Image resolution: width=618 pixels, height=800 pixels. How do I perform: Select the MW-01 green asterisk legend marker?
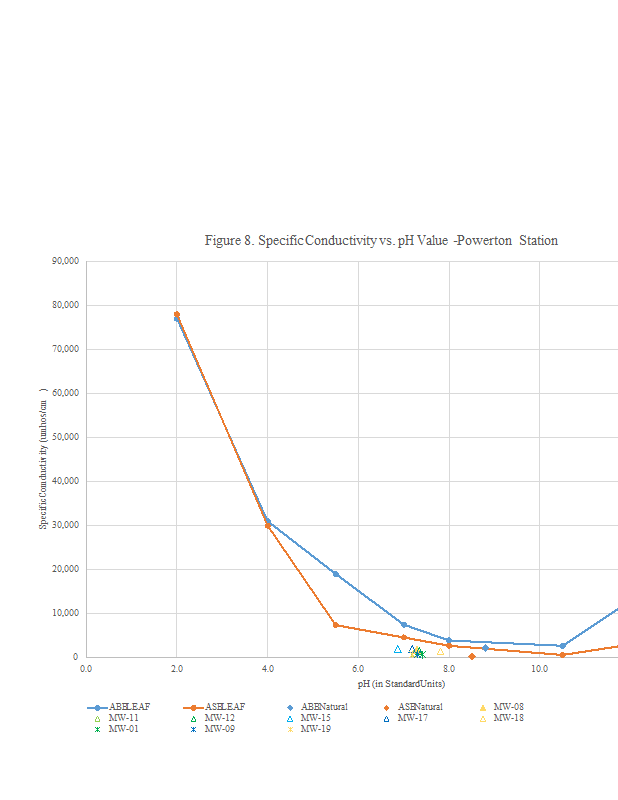[x=98, y=729]
